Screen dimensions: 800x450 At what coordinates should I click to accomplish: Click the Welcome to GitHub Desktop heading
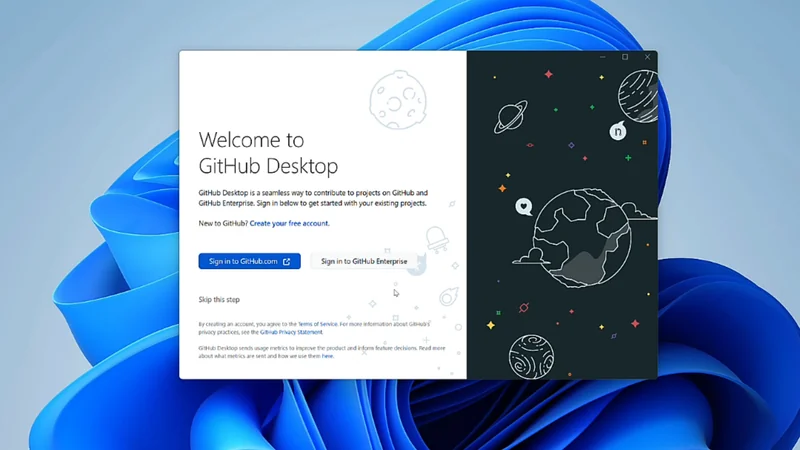(268, 152)
